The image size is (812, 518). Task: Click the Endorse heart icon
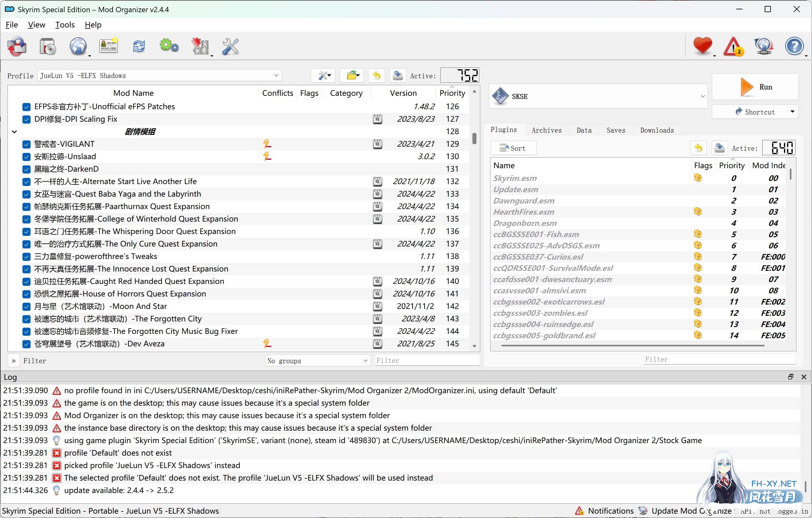[703, 46]
